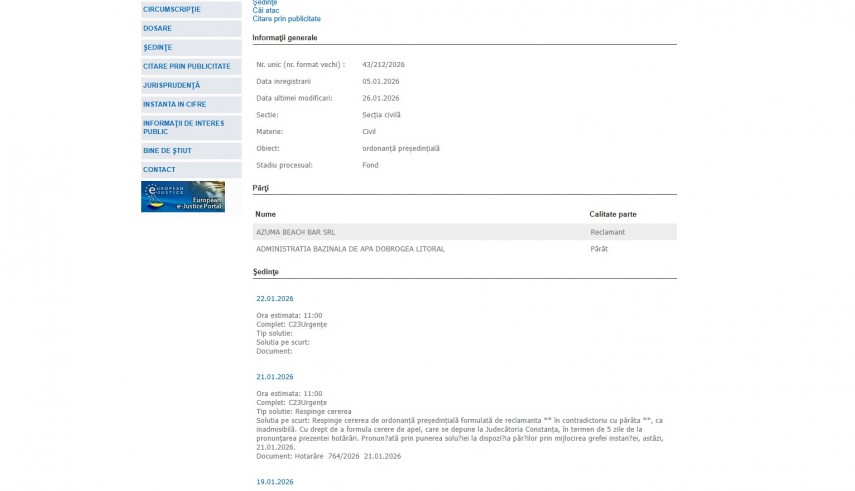The height and width of the screenshot is (491, 855).
Task: Open the CIRCUMSCRIPȚIE sidebar menu item
Action: pyautogui.click(x=172, y=9)
